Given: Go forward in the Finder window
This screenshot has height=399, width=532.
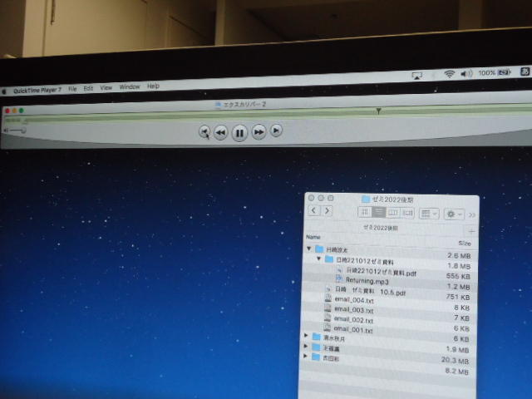Looking at the screenshot, I should pos(327,211).
